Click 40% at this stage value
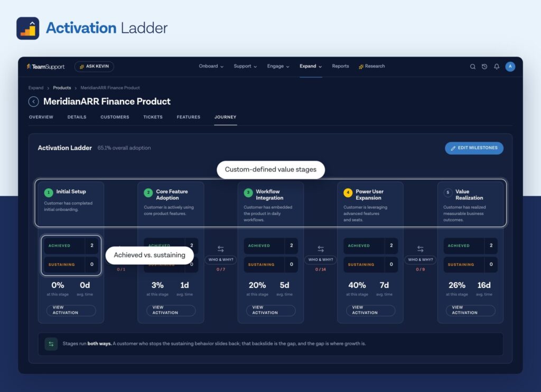The width and height of the screenshot is (541, 392). point(357,285)
